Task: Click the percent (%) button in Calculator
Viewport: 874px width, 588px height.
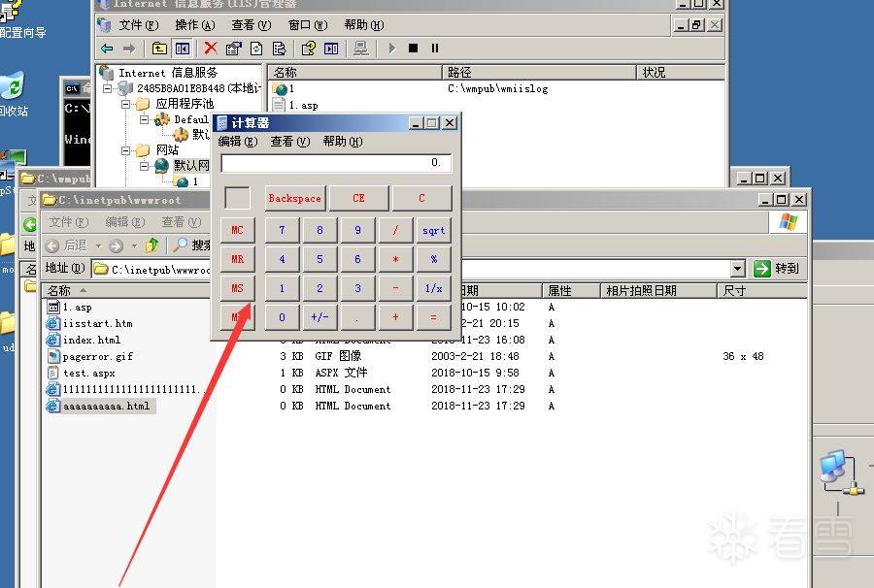Action: [x=433, y=259]
